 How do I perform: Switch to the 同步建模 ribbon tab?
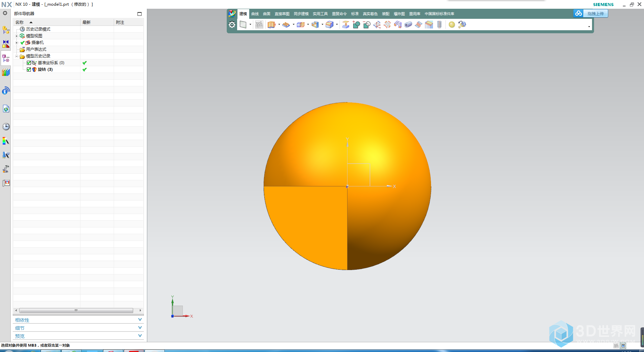(x=301, y=14)
